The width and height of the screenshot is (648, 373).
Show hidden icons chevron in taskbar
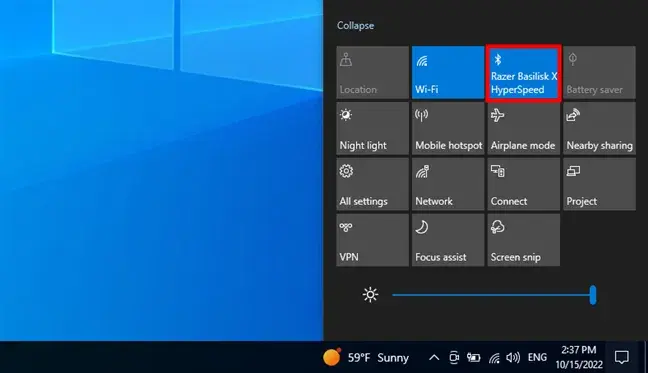[x=434, y=357]
